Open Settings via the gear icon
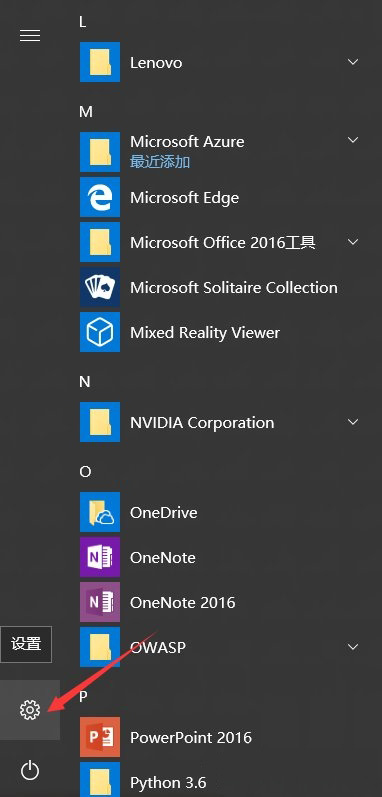 [x=29, y=710]
